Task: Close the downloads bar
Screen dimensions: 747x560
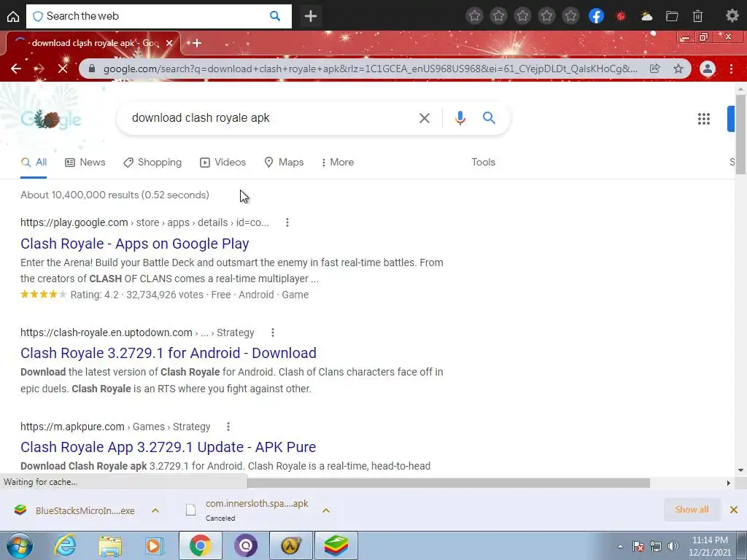Action: pyautogui.click(x=734, y=510)
